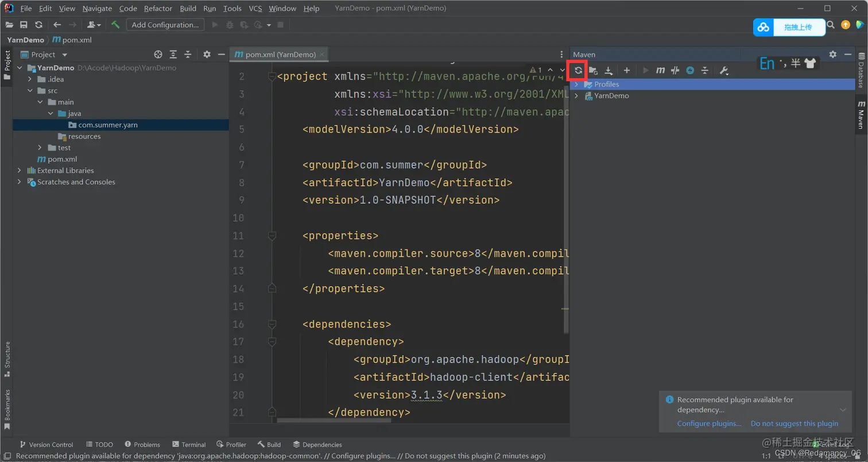Open the File menu
This screenshot has height=462, width=868.
tap(26, 9)
